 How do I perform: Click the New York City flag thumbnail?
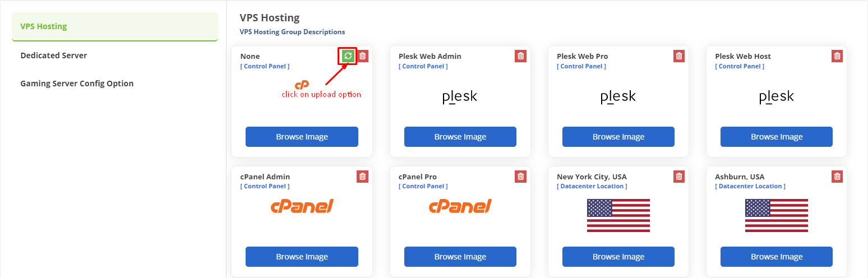coord(618,215)
